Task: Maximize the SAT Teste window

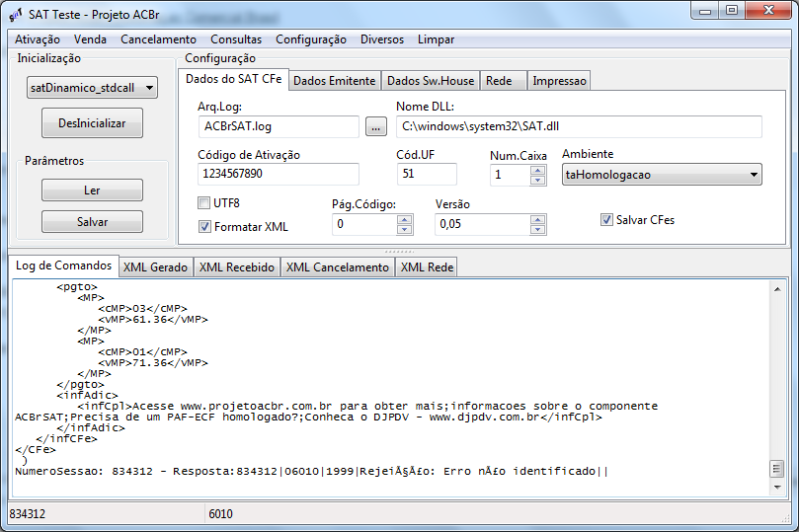Action: [x=732, y=11]
